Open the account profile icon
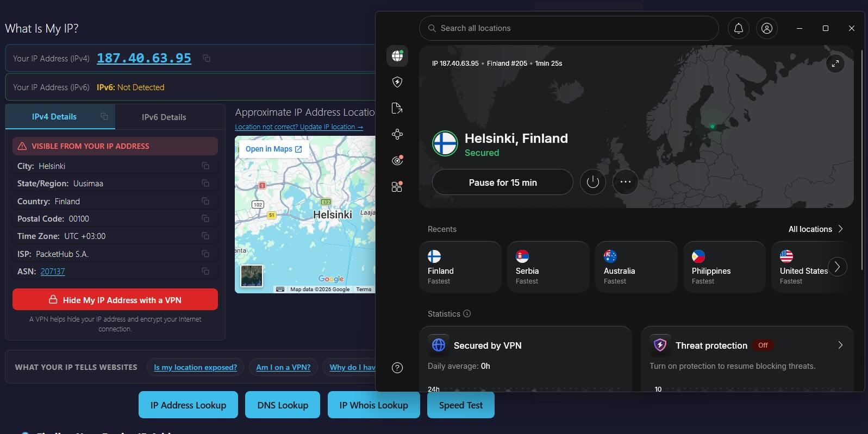The width and height of the screenshot is (868, 434). [x=767, y=28]
